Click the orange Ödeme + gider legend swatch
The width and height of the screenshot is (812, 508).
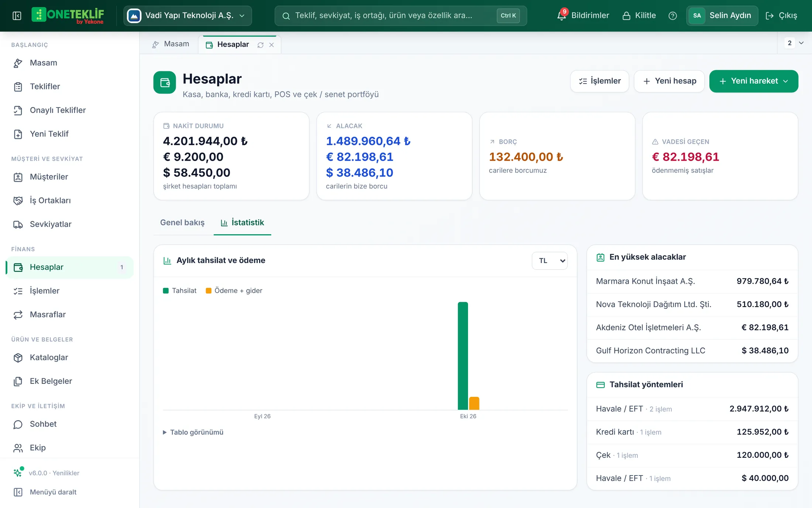click(209, 290)
